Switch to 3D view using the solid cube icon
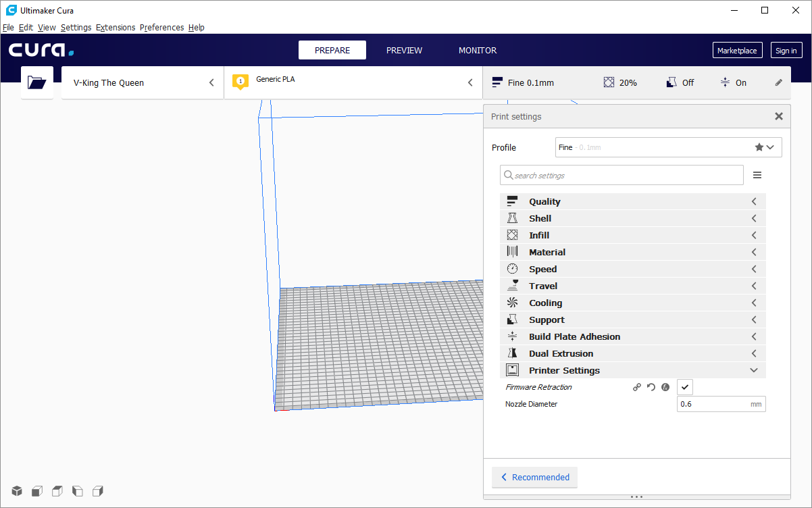Screen dimensions: 812x508 click(x=17, y=491)
